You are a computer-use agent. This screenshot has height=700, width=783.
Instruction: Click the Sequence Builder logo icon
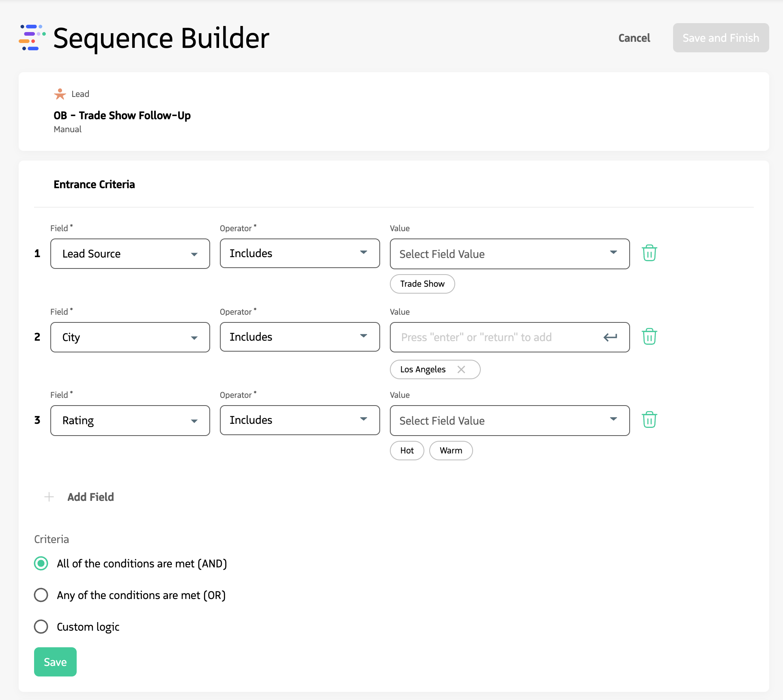pos(30,39)
